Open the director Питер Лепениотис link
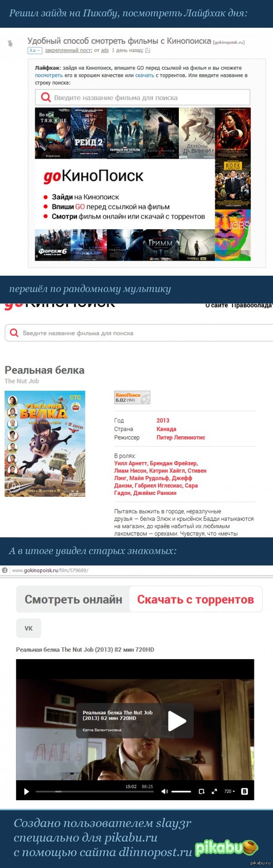273x868 pixels. (181, 438)
